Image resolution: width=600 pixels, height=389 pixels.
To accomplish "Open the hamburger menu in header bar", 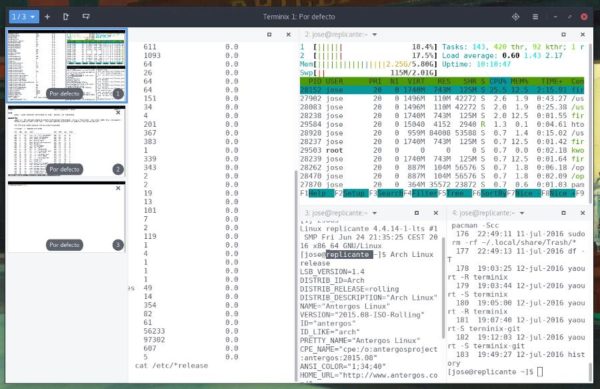I will coord(535,17).
